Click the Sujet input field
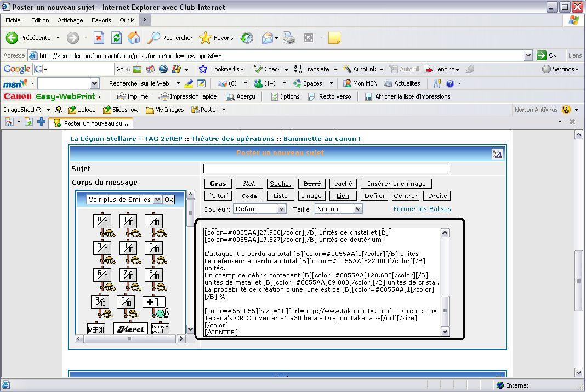 [326, 169]
